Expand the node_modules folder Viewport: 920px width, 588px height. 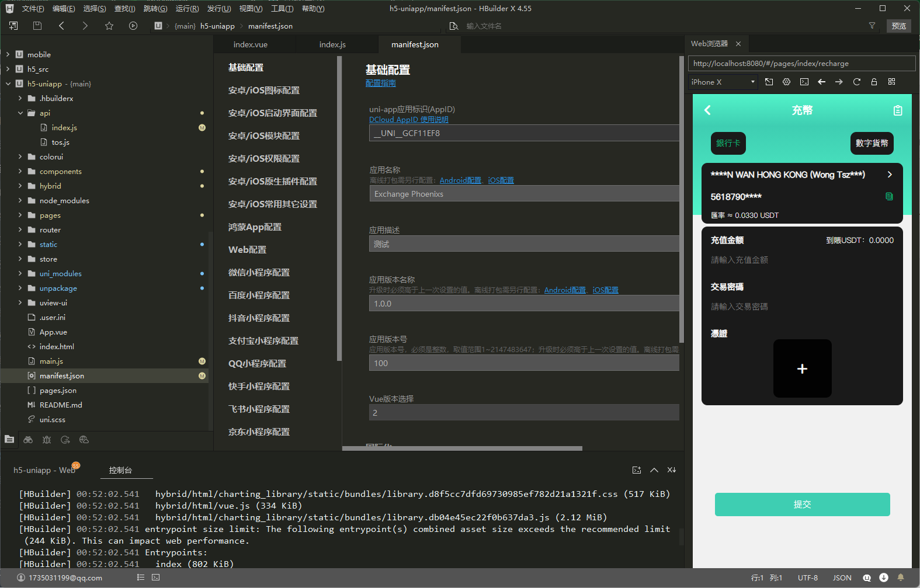coord(20,200)
